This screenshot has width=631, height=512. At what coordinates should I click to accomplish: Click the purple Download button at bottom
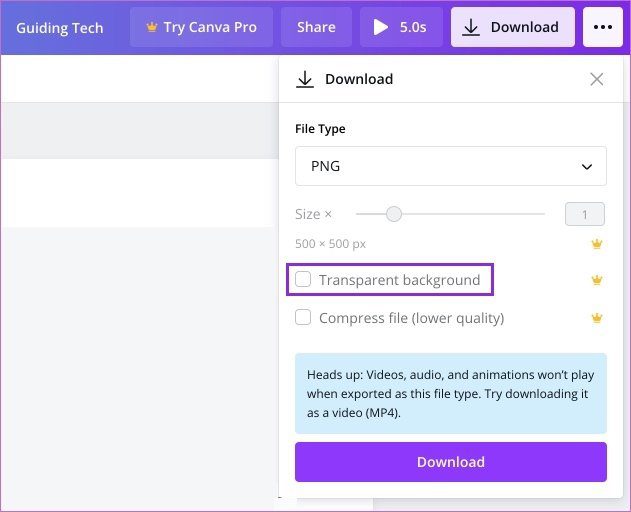[451, 462]
